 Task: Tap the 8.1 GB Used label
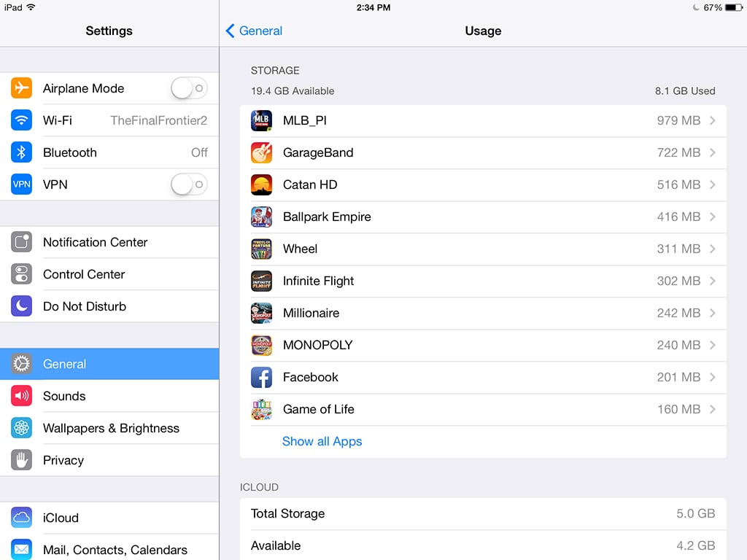pos(684,91)
